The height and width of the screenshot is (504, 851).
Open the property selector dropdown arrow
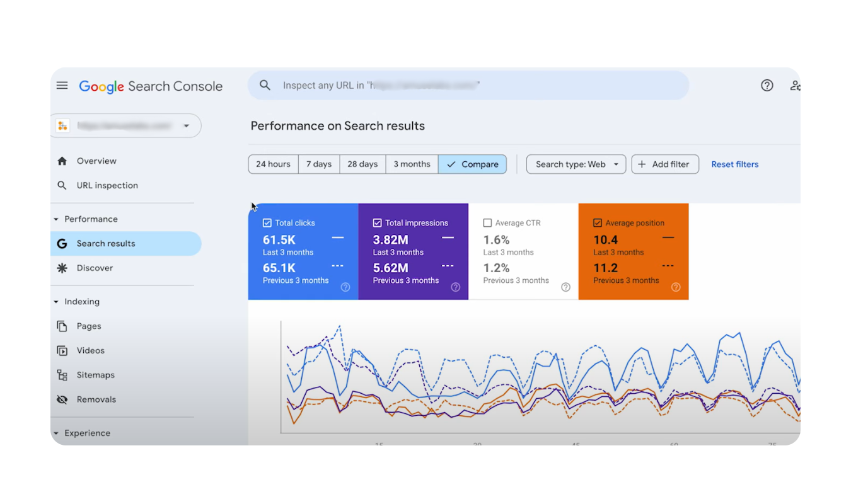point(187,126)
